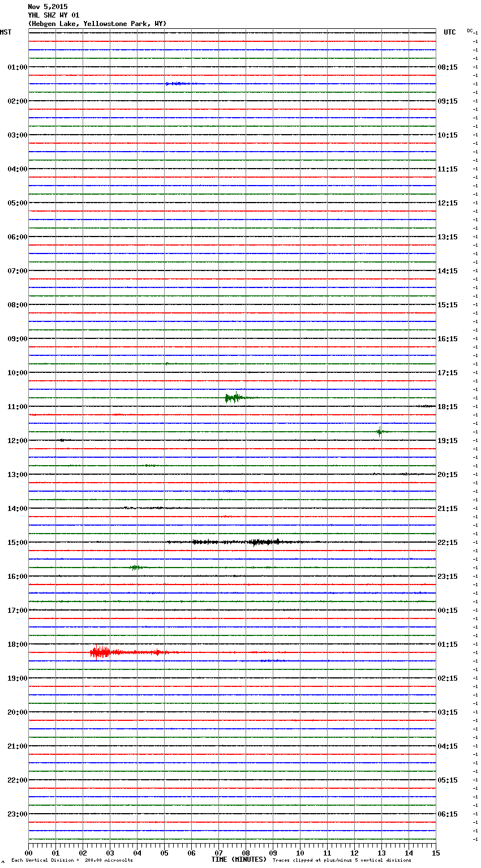Click the '01:15' UTC time label

[448, 644]
